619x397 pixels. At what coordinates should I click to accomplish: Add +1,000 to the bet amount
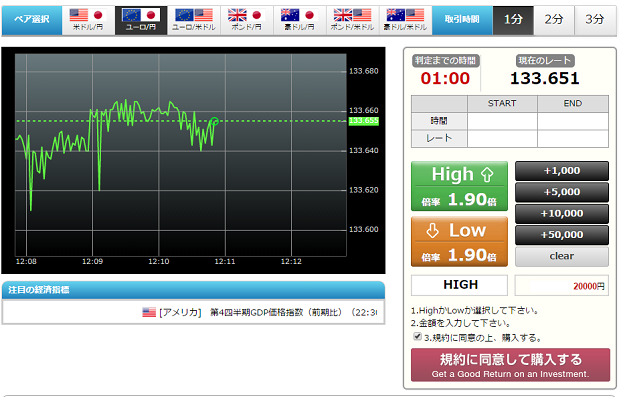pos(562,171)
